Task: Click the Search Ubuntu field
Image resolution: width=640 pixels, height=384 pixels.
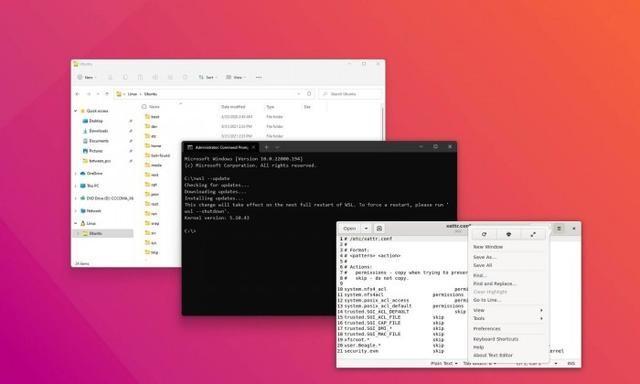Action: pos(351,94)
